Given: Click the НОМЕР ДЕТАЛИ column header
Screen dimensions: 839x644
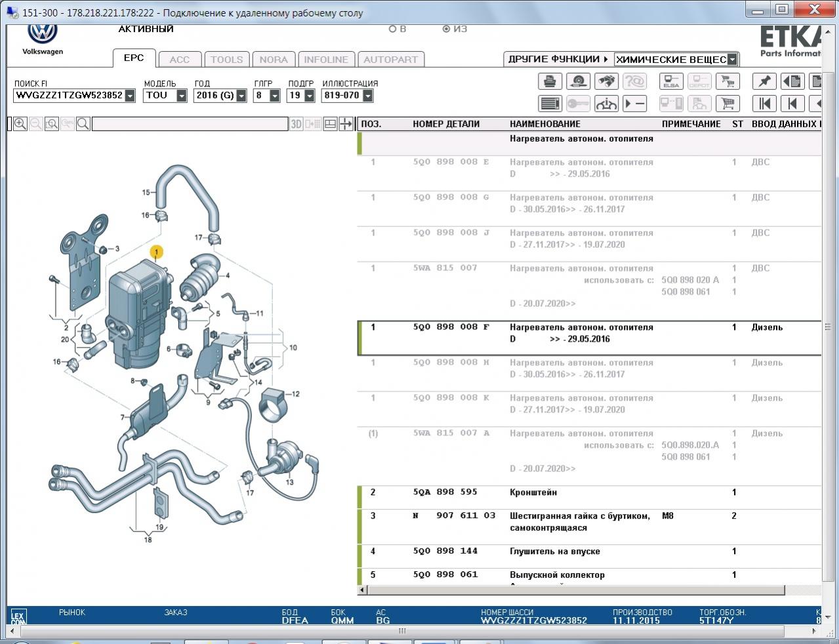Looking at the screenshot, I should (x=446, y=124).
